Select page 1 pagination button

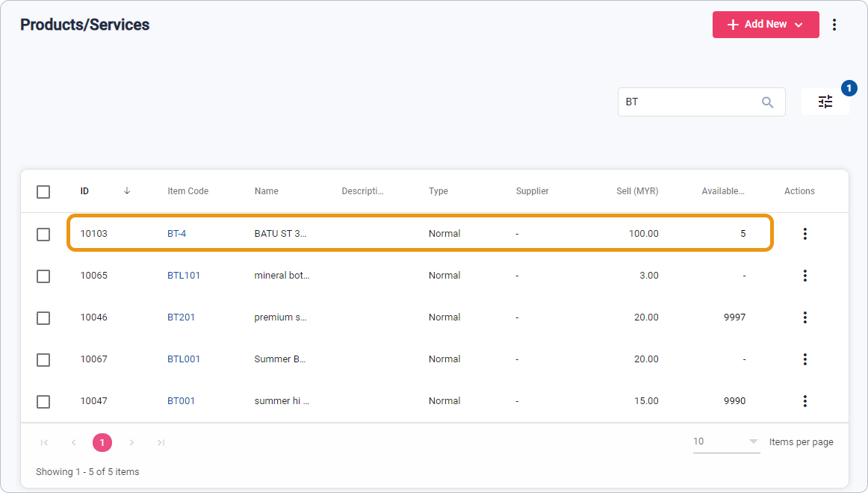pos(102,443)
